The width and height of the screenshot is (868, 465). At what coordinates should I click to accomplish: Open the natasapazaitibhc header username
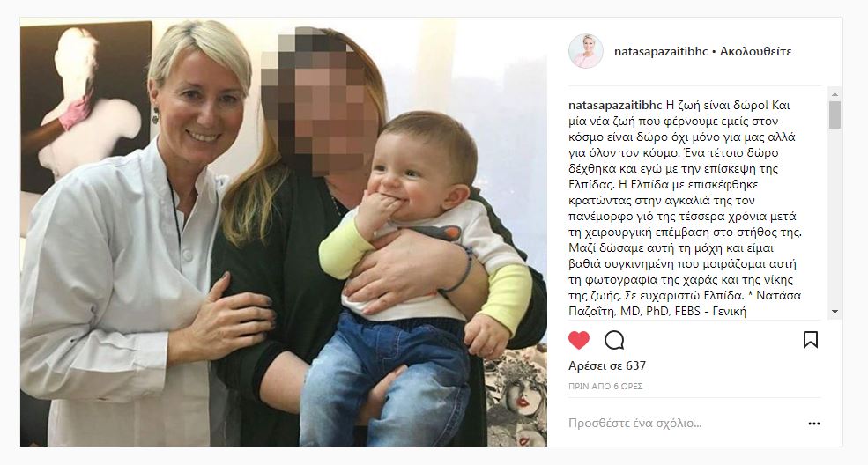[661, 51]
